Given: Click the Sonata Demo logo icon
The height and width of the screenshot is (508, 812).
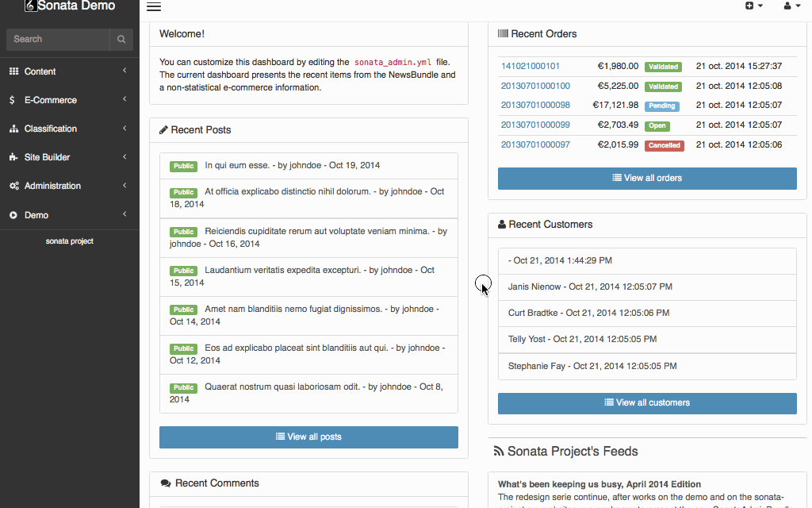Looking at the screenshot, I should click(30, 6).
